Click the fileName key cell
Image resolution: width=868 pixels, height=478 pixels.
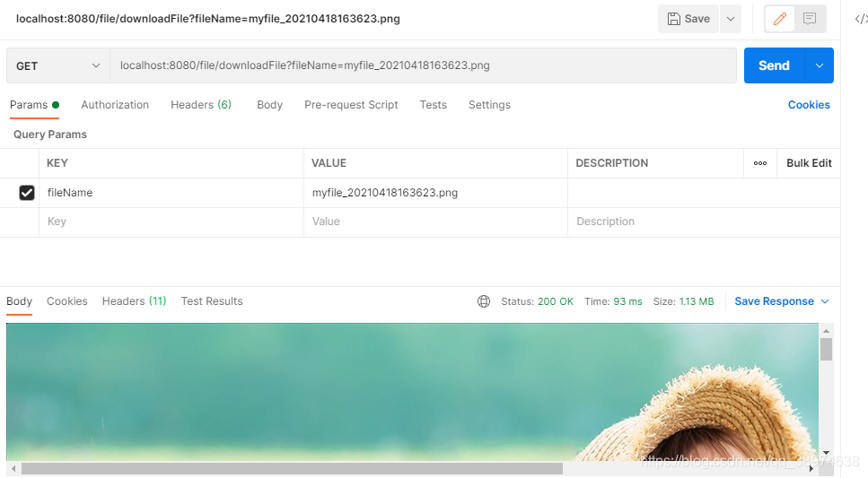coord(171,193)
